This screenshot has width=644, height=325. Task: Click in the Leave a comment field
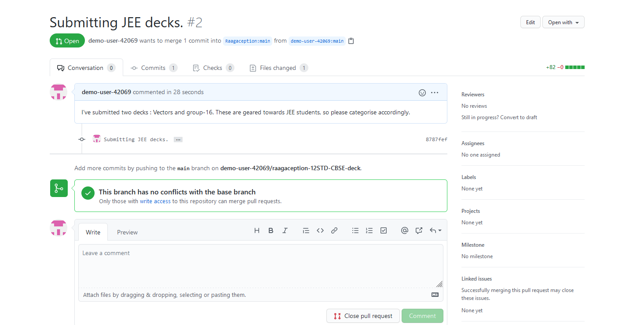pyautogui.click(x=261, y=266)
